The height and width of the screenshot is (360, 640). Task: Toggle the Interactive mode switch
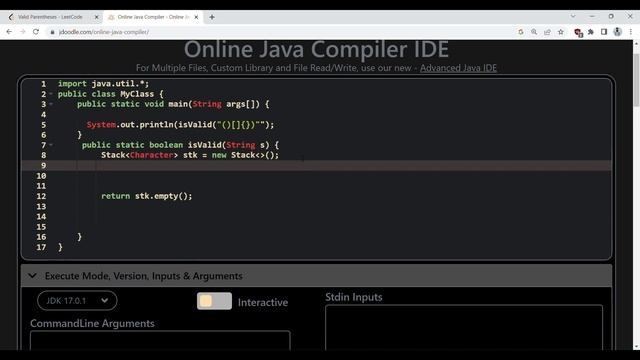click(214, 301)
